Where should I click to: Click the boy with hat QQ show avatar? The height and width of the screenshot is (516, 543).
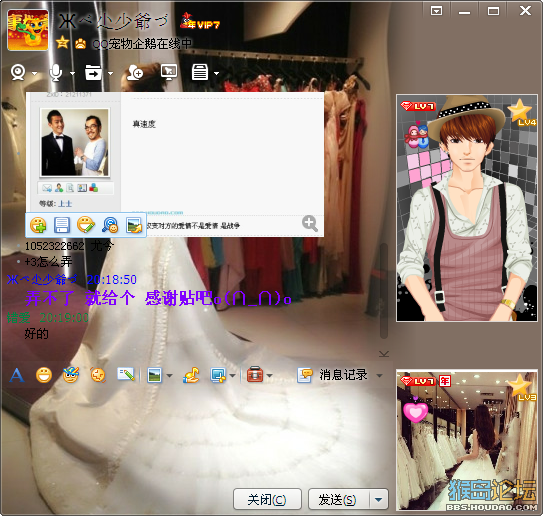[x=467, y=208]
